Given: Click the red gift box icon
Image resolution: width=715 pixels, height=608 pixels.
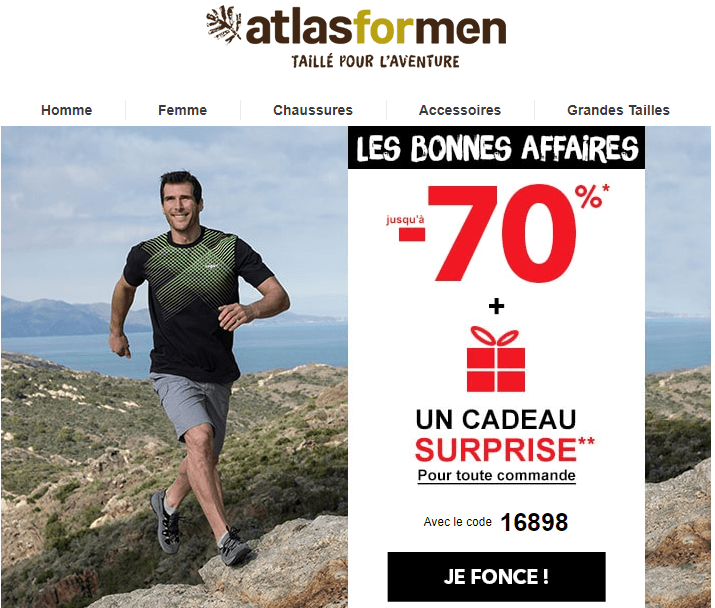Looking at the screenshot, I should 496,359.
